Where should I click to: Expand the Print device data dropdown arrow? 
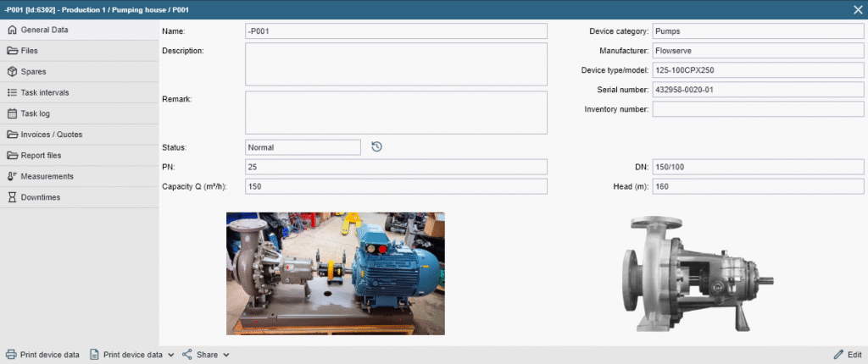point(171,355)
